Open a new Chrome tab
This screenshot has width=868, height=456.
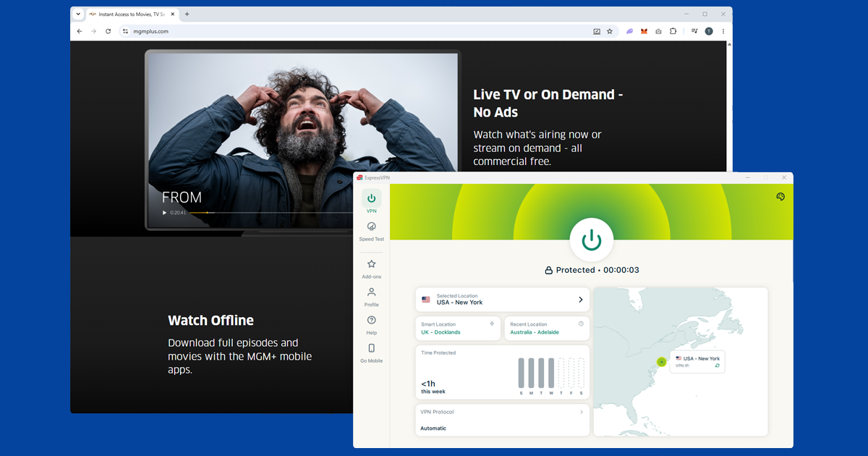tap(187, 14)
